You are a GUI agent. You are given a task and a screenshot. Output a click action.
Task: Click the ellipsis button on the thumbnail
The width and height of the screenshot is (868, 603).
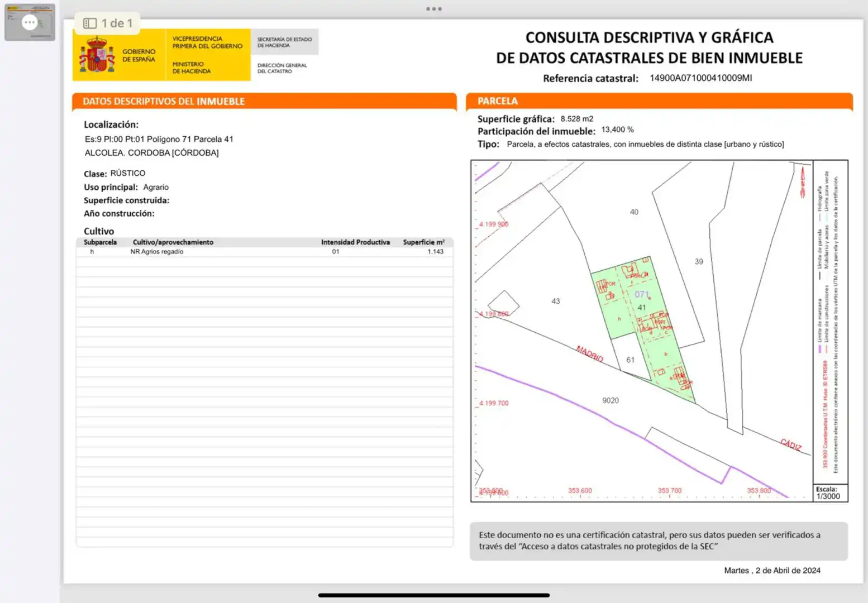pos(30,22)
